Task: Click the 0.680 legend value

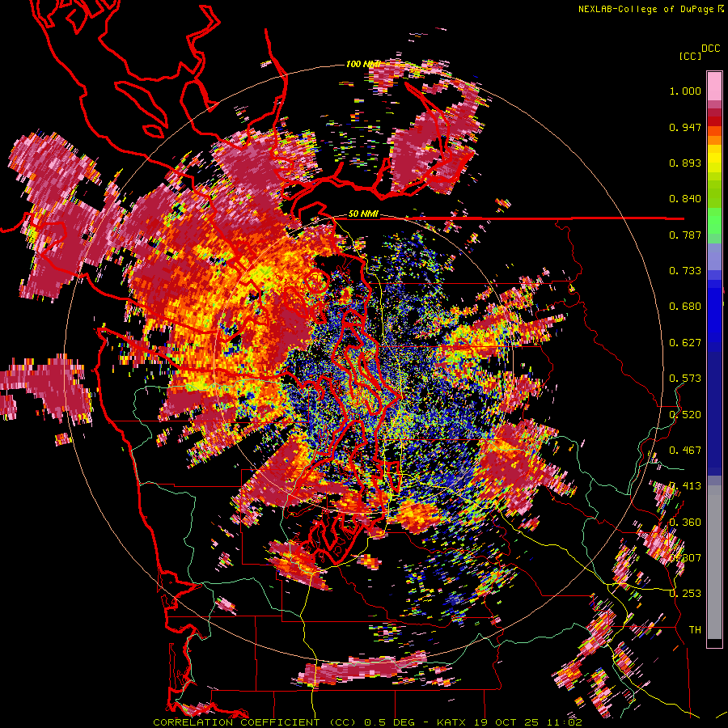Action: point(685,307)
